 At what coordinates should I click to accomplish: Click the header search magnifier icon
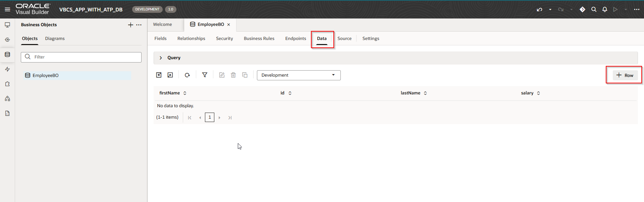pos(594,9)
